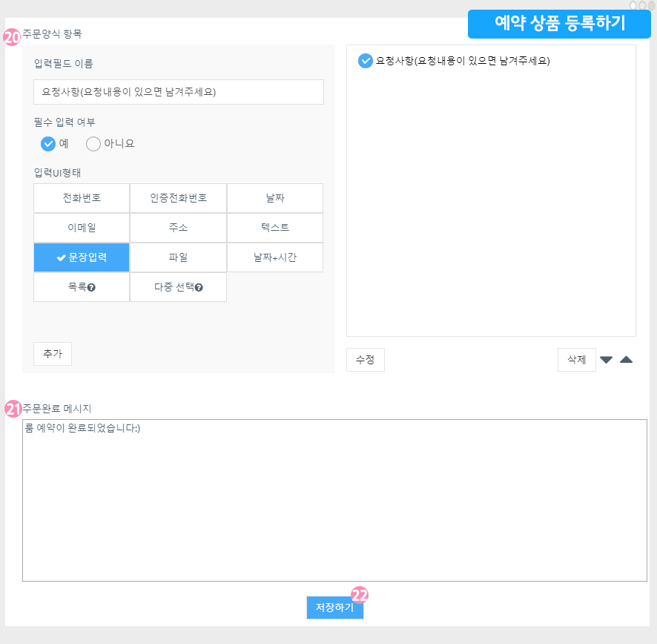Pick the 파일 input type
Screen dimensions: 657x644
[x=178, y=257]
